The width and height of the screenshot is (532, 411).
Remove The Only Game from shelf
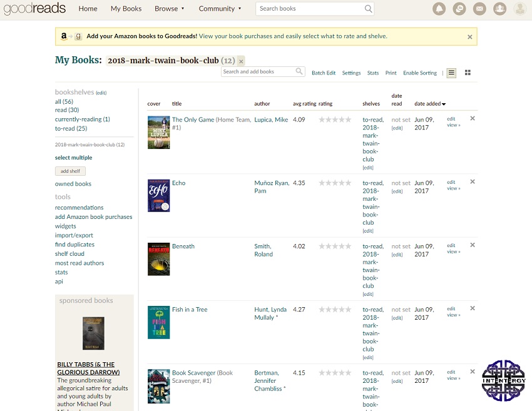click(x=473, y=118)
